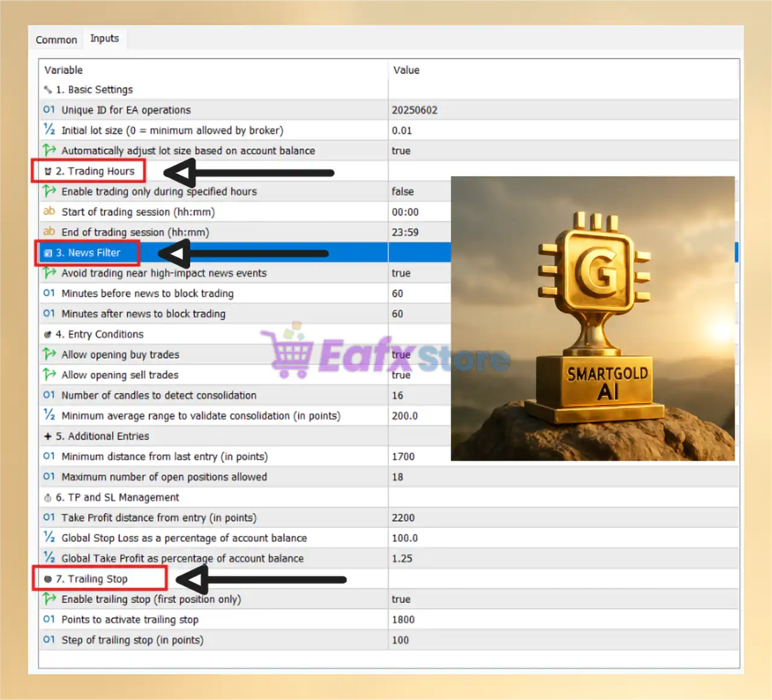772x700 pixels.
Task: Switch to the Common tab
Action: pos(56,40)
